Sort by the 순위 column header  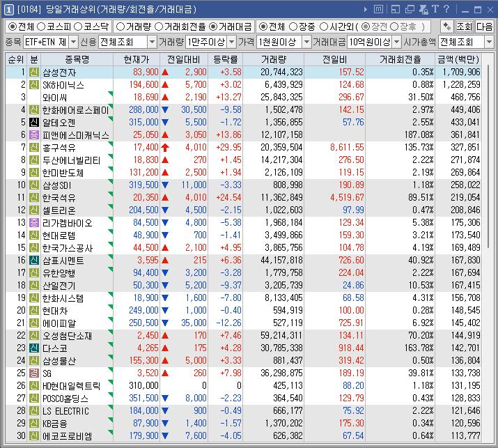16,59
